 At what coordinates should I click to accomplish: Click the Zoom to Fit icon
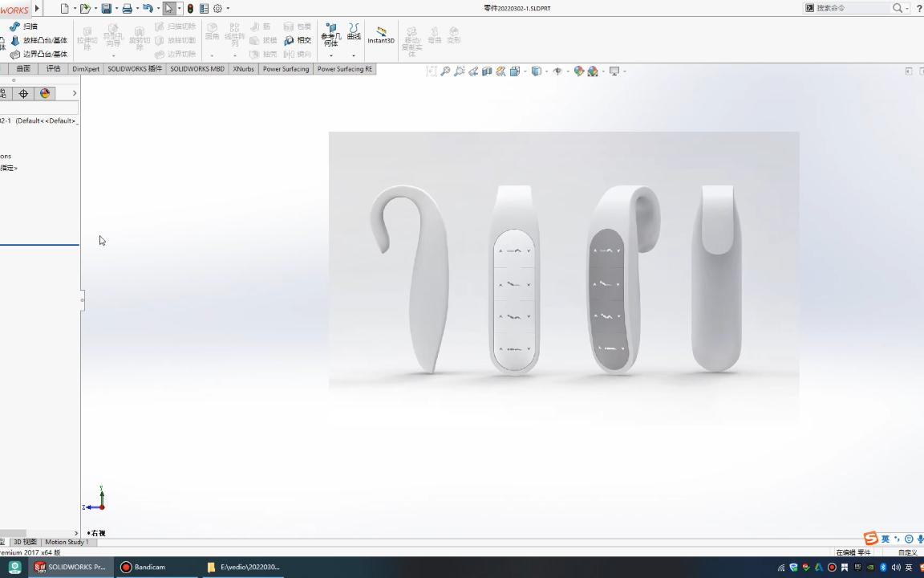tap(445, 71)
